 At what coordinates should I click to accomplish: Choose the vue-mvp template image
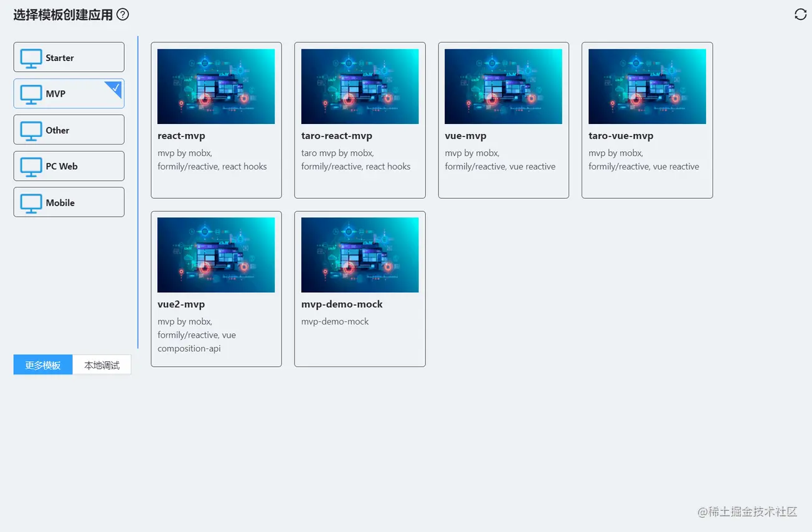pos(503,87)
